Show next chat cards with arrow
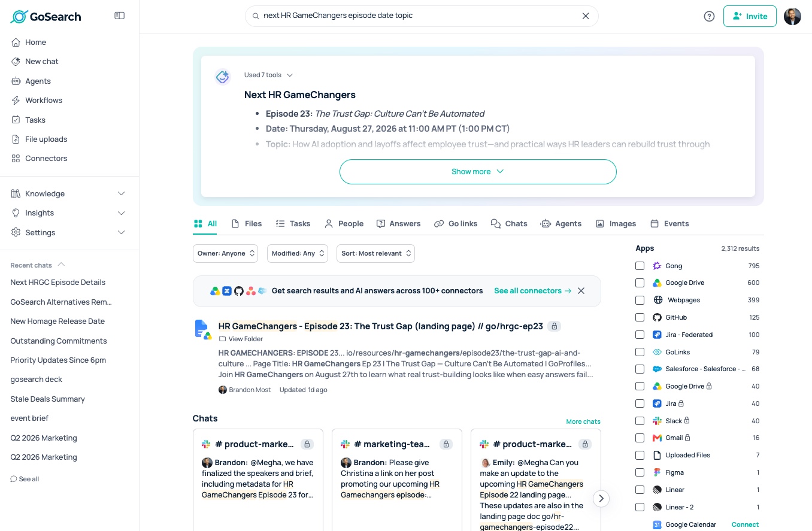 [x=601, y=498]
